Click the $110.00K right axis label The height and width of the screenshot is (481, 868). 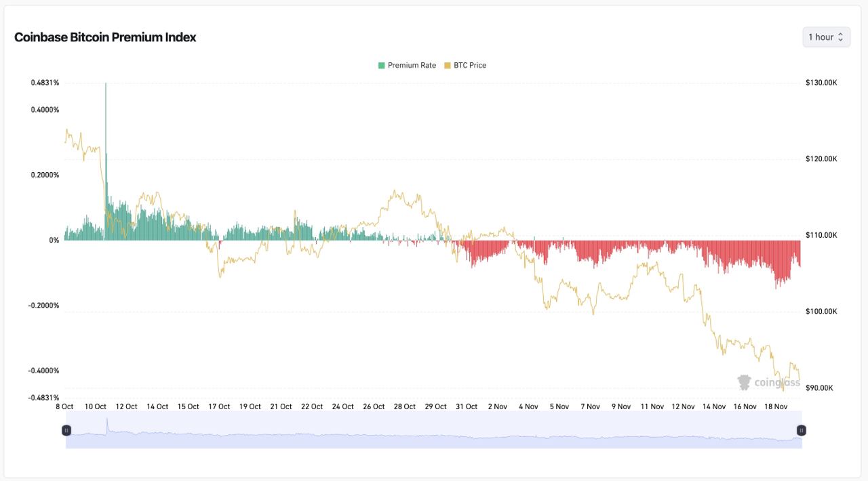821,235
